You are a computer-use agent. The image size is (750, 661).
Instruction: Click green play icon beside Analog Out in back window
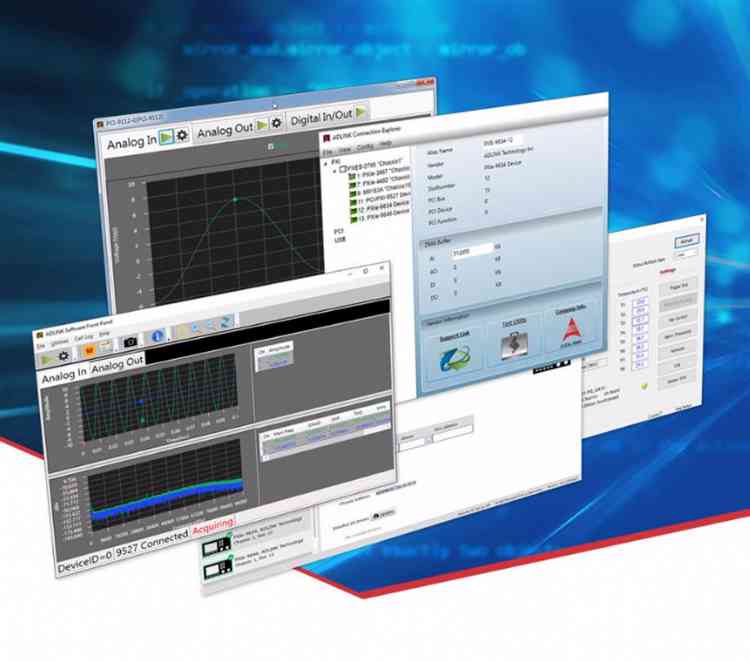point(262,125)
